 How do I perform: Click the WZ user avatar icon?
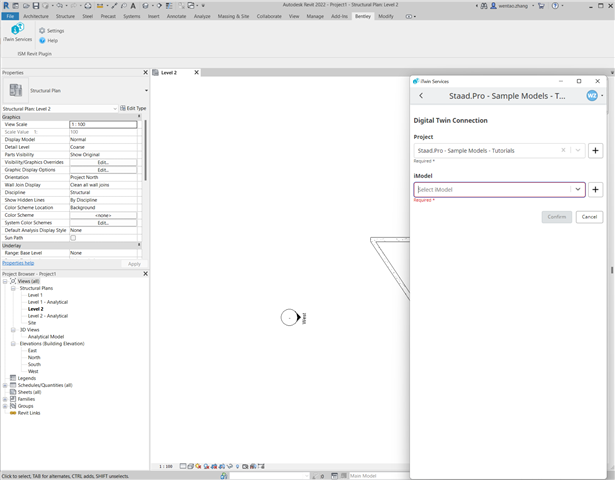coord(591,96)
